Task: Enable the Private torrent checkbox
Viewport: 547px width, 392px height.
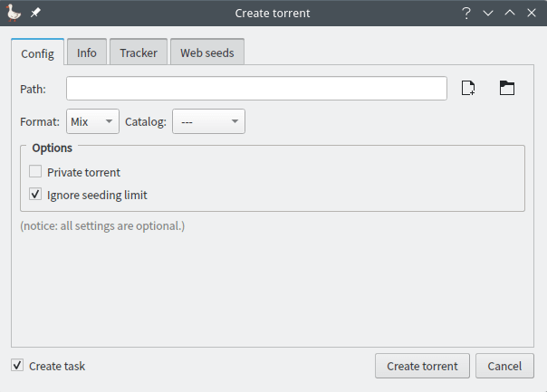Action: (35, 172)
